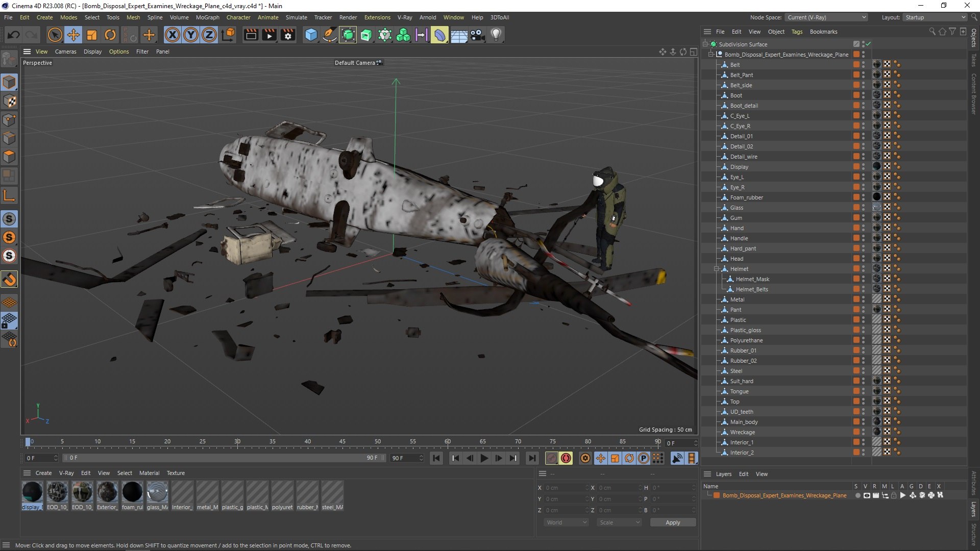The height and width of the screenshot is (551, 980).
Task: Select the Rotate tool in toolbar
Action: click(x=110, y=35)
